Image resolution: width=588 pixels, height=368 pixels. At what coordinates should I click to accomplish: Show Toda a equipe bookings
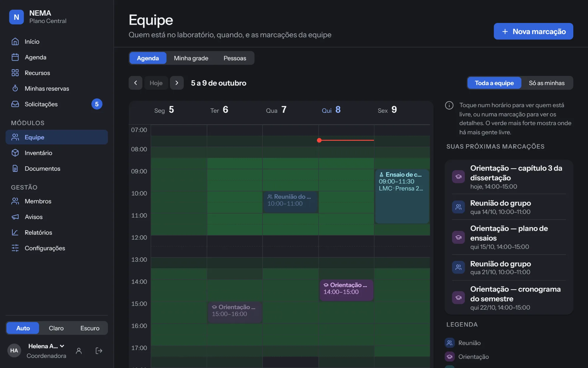pyautogui.click(x=494, y=83)
